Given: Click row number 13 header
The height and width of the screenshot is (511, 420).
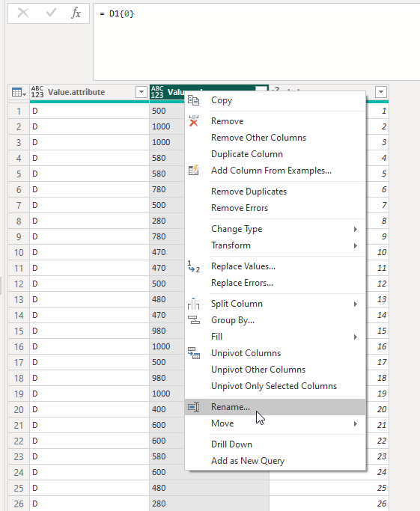Looking at the screenshot, I should (x=19, y=299).
